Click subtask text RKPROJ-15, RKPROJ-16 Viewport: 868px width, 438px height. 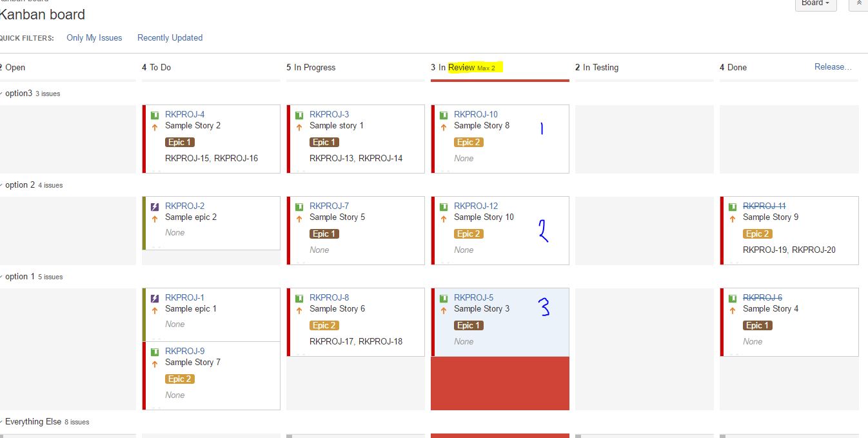(x=212, y=158)
